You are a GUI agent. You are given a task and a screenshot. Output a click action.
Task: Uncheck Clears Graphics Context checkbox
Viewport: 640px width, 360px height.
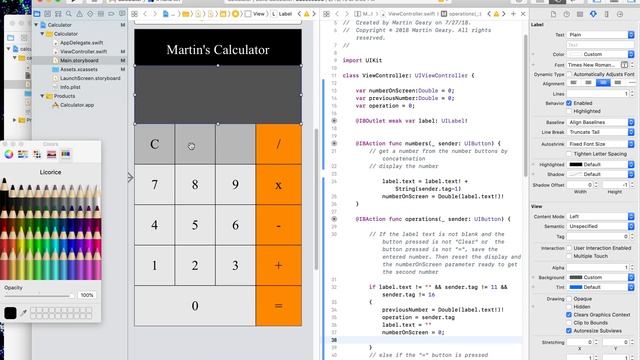coord(569,315)
